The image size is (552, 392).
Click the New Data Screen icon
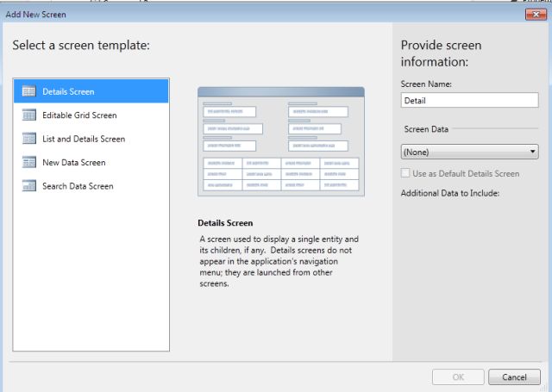point(28,162)
